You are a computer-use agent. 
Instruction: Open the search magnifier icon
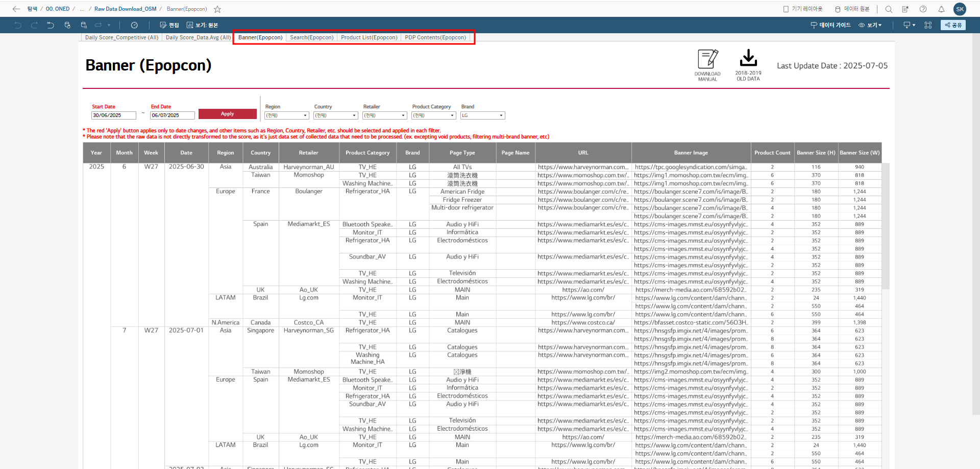(889, 9)
